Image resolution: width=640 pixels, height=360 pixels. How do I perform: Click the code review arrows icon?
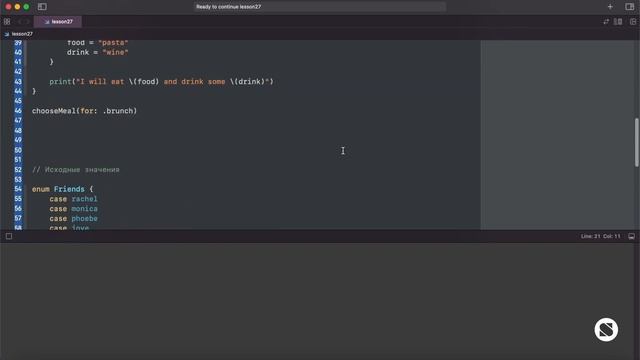(x=606, y=22)
